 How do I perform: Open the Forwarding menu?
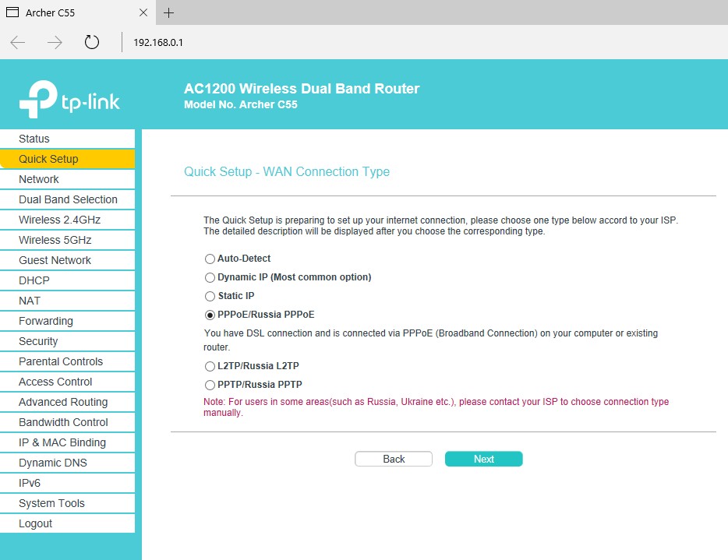click(67, 321)
